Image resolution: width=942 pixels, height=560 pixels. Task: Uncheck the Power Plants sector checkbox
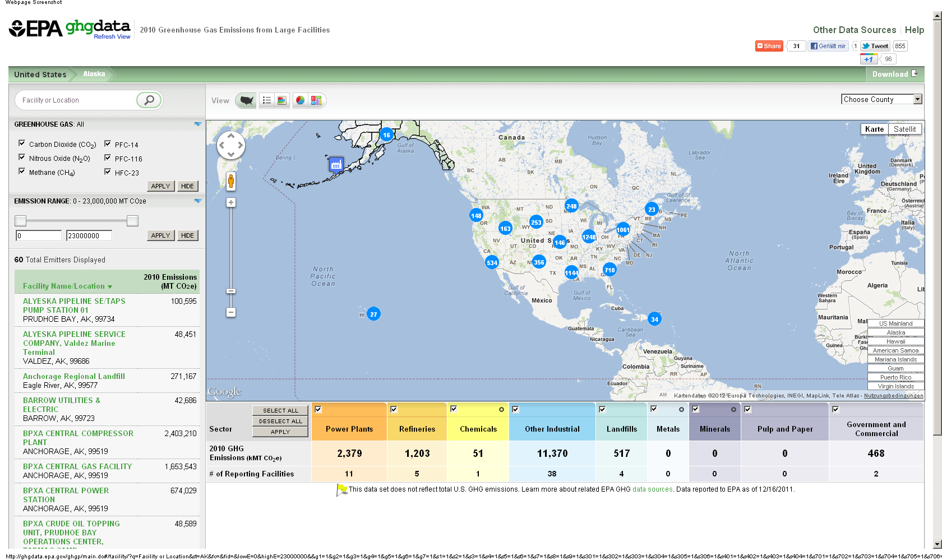[318, 409]
